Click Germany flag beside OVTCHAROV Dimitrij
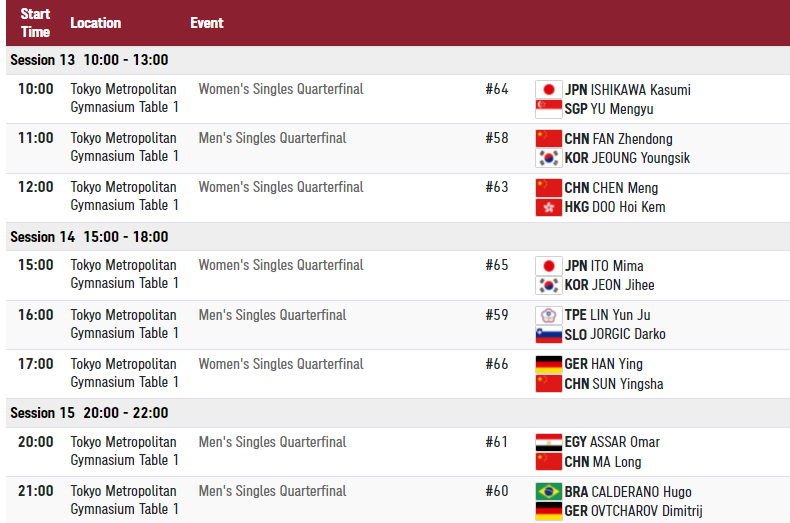The image size is (790, 523). pos(548,511)
